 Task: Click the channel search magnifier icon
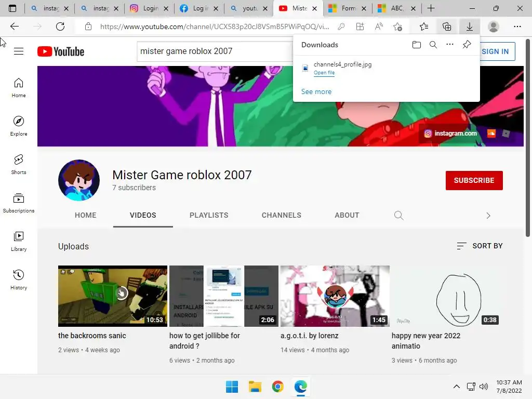[398, 216]
